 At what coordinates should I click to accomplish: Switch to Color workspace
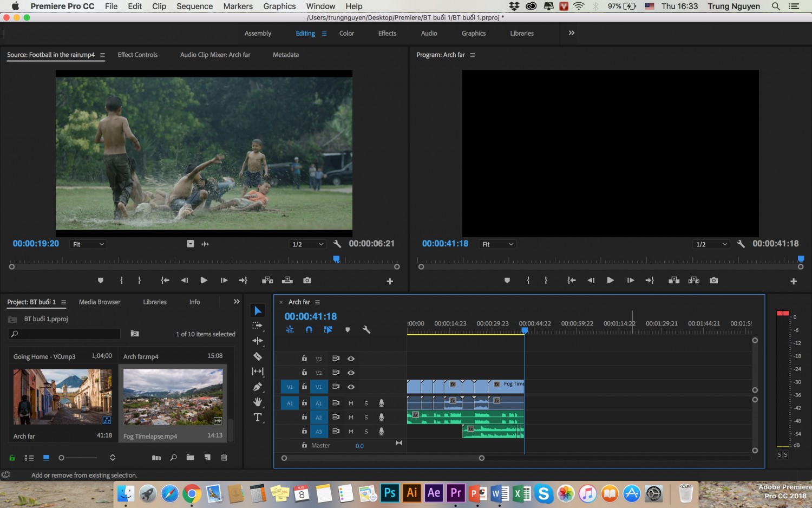346,33
